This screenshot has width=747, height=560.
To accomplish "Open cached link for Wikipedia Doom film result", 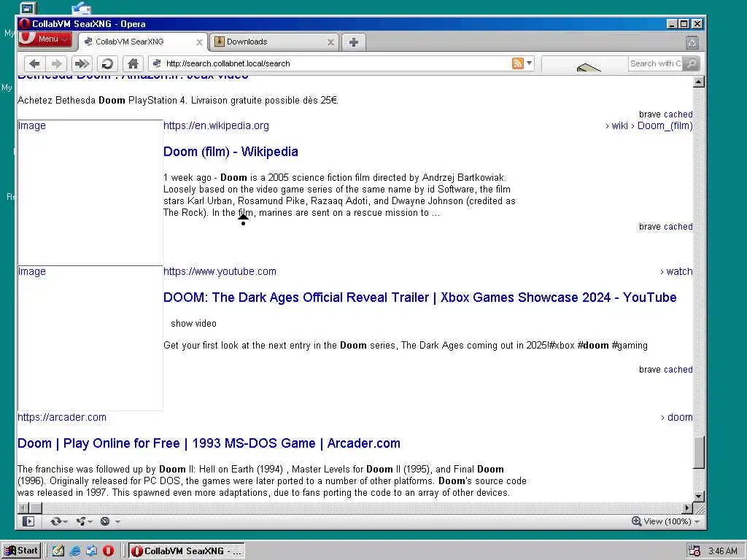I will (678, 227).
